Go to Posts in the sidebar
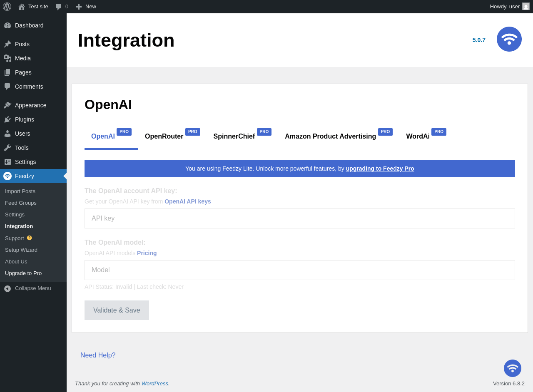This screenshot has width=533, height=392. click(33, 44)
